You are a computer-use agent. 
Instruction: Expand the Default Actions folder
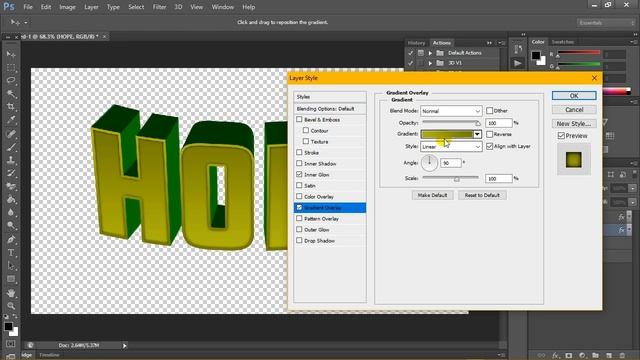(430, 53)
